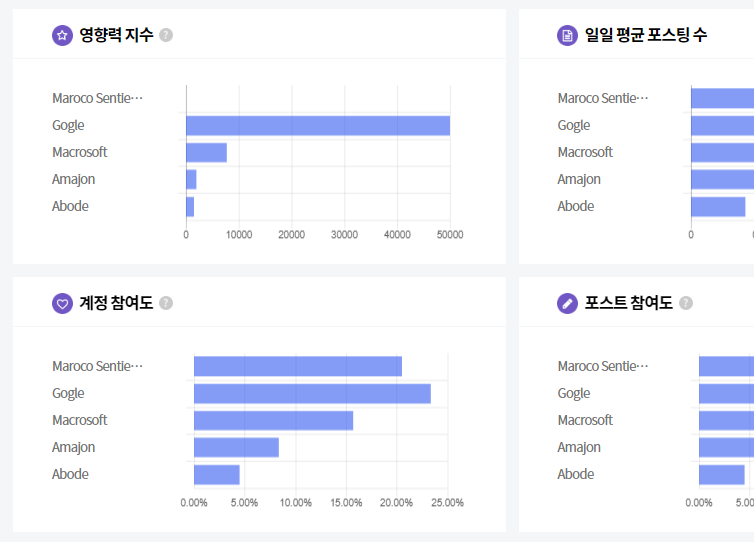Click the 15.00% axis value in 계정 참여도 chart

[x=346, y=503]
